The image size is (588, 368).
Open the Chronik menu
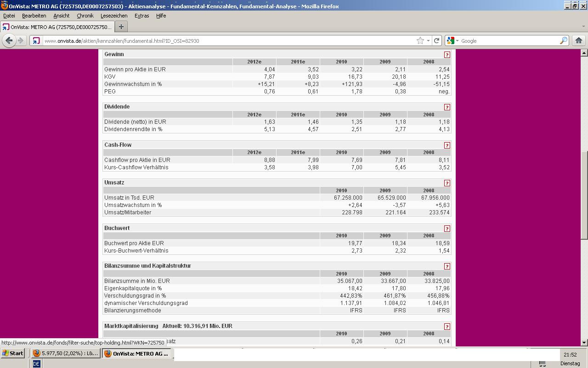[85, 16]
